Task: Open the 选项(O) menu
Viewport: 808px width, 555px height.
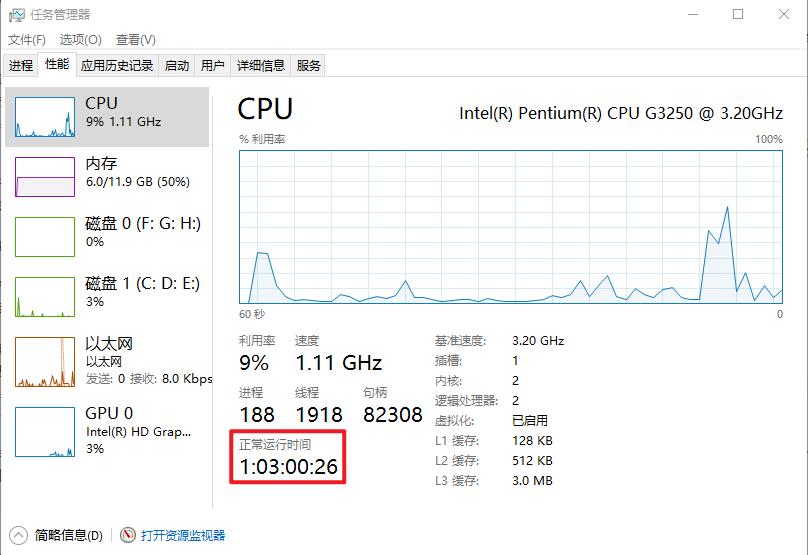Action: click(80, 40)
